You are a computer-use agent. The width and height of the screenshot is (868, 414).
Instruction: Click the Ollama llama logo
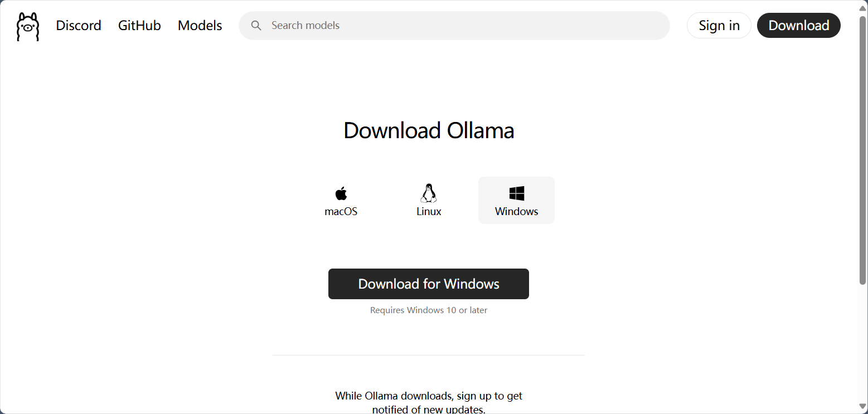[28, 26]
